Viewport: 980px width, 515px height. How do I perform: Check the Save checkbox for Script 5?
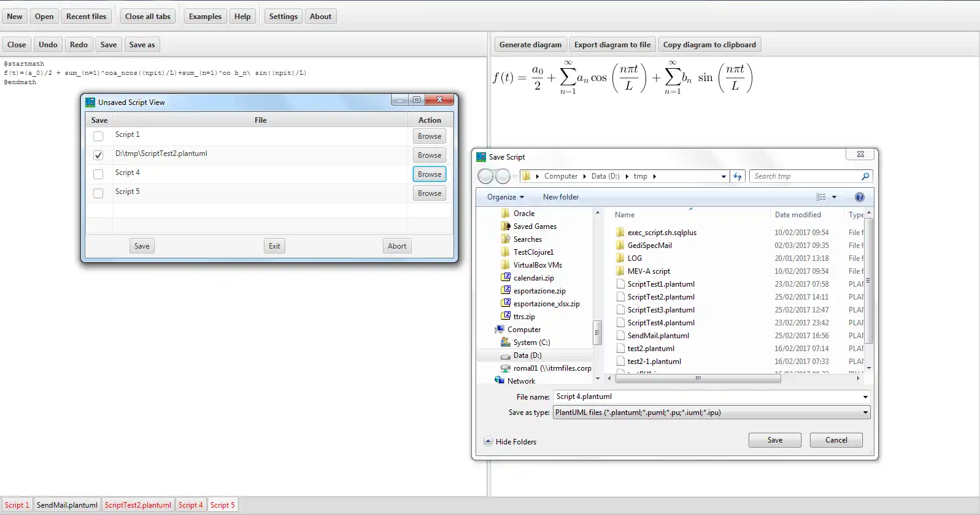98,193
